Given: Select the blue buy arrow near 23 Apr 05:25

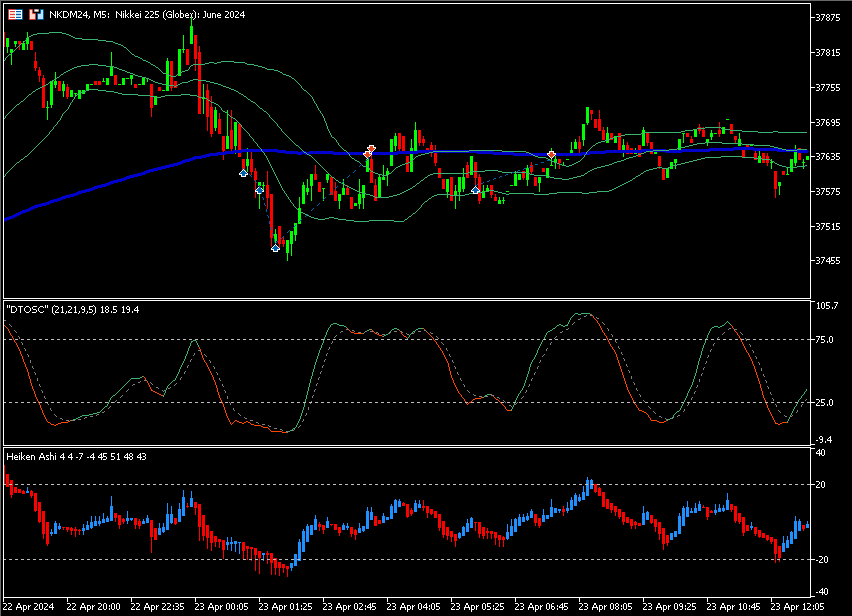Looking at the screenshot, I should [475, 190].
